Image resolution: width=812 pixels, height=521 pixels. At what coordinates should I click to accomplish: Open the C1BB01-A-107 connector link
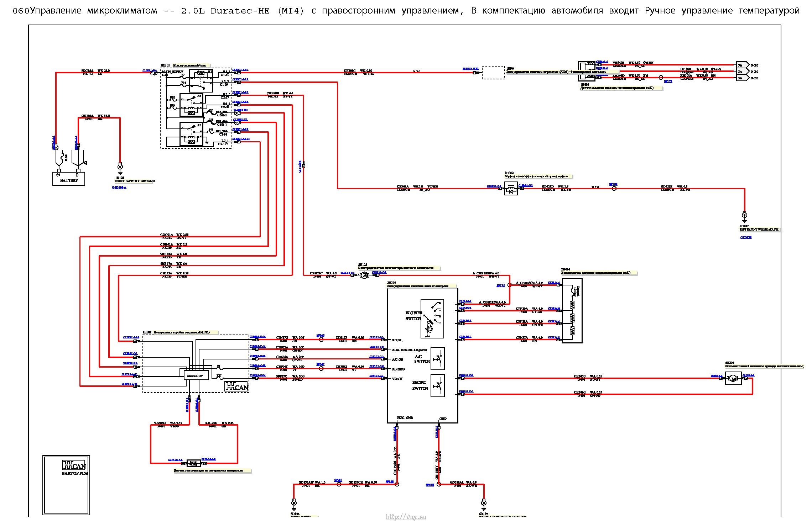click(241, 139)
